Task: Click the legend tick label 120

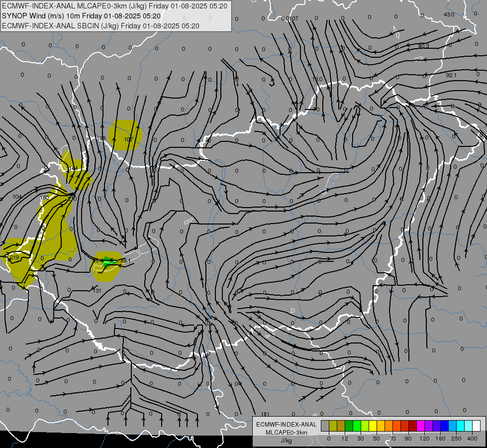Action: [424, 439]
